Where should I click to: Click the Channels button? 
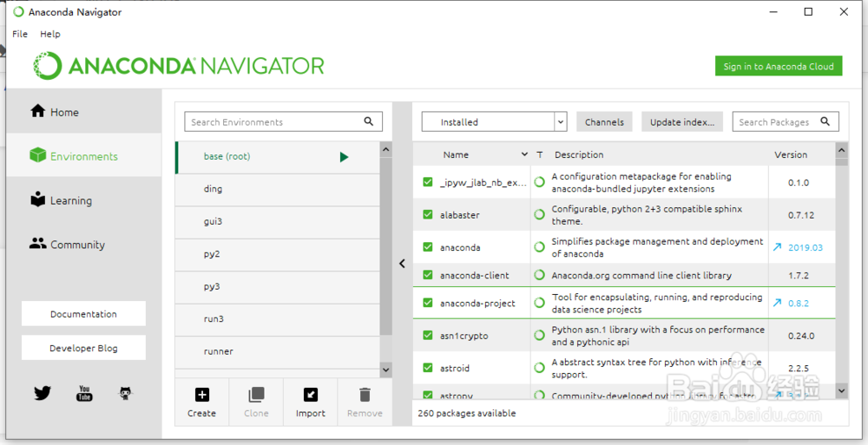point(604,121)
